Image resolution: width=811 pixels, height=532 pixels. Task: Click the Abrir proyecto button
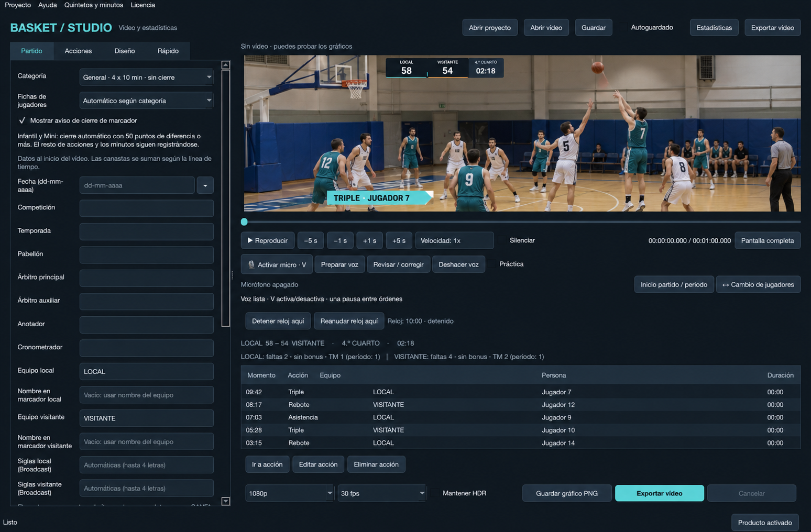pos(490,28)
